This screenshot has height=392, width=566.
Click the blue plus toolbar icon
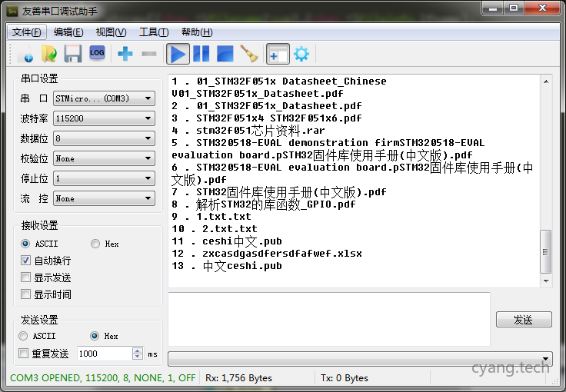pos(125,54)
